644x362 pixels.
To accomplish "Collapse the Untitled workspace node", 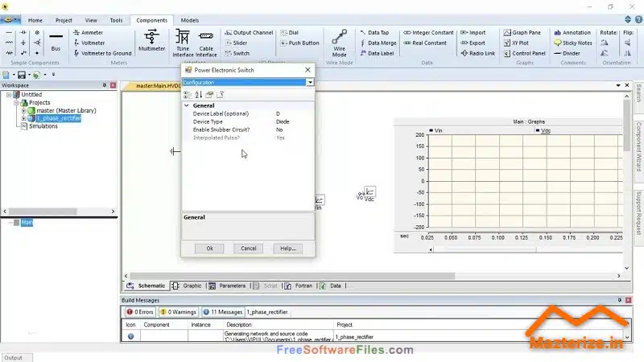I will pos(9,94).
